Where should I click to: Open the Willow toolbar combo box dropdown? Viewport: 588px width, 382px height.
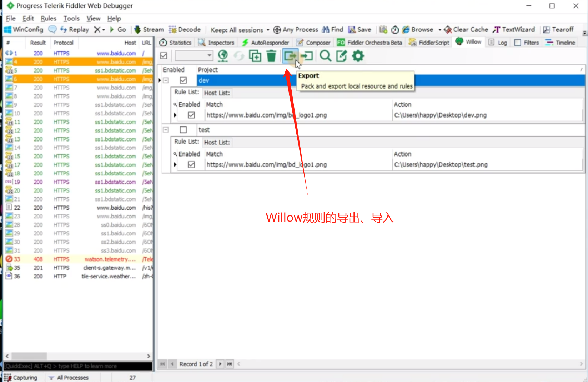[209, 55]
